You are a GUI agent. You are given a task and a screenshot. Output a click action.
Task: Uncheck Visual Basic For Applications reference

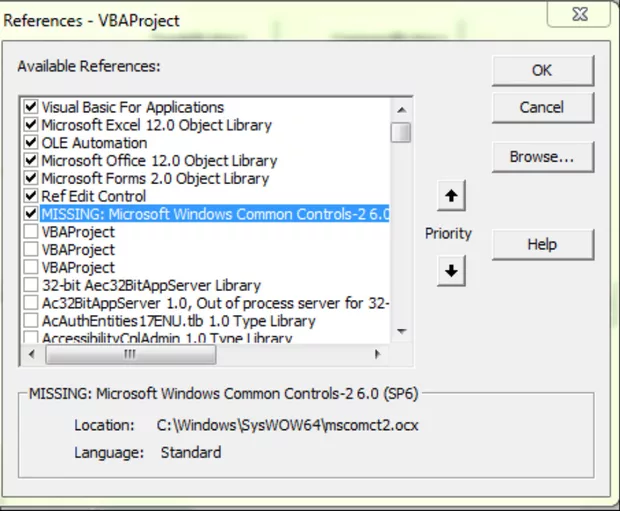(x=31, y=107)
